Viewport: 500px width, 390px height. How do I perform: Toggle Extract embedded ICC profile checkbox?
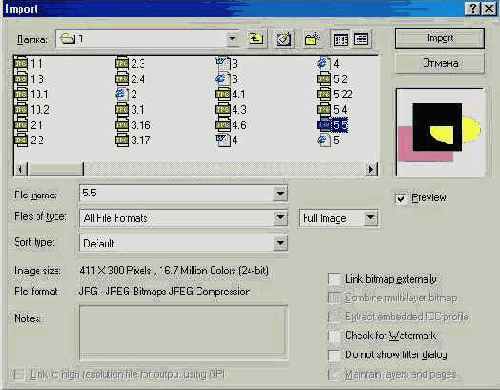click(x=334, y=316)
